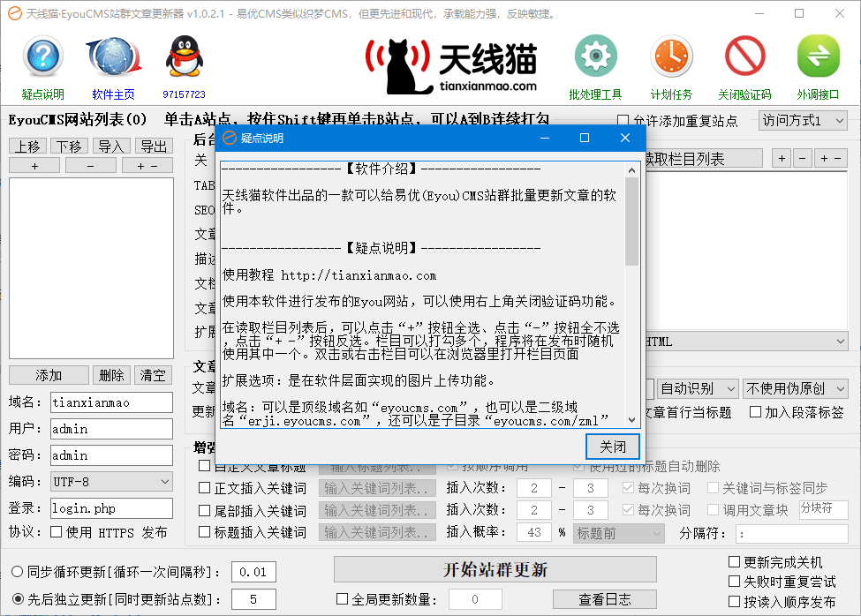Click the 天线猫 cat logo
This screenshot has height=616, width=861.
click(451, 66)
